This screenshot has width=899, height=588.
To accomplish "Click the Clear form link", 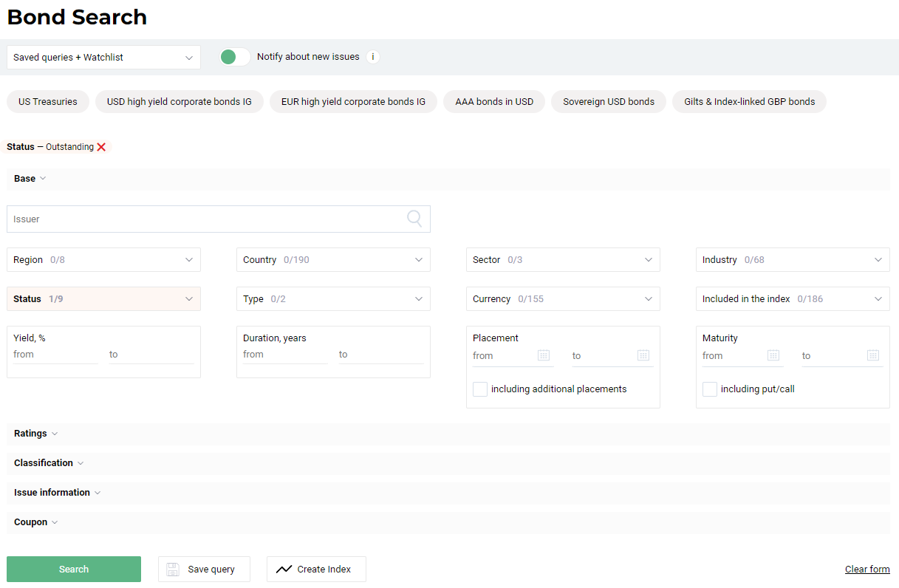I will point(867,569).
